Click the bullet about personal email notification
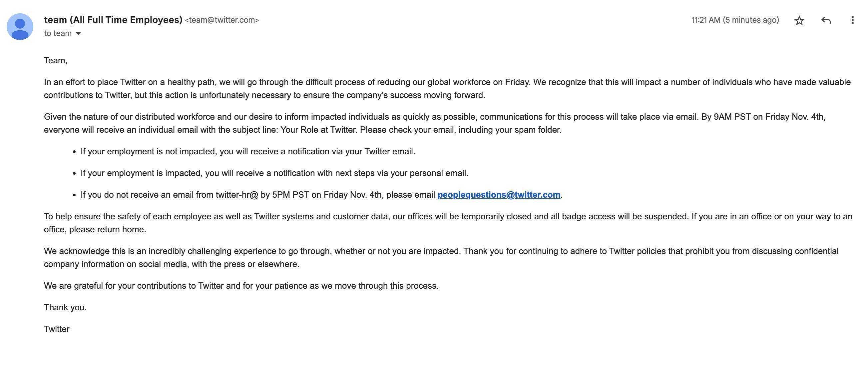Image resolution: width=868 pixels, height=376 pixels. click(x=274, y=173)
